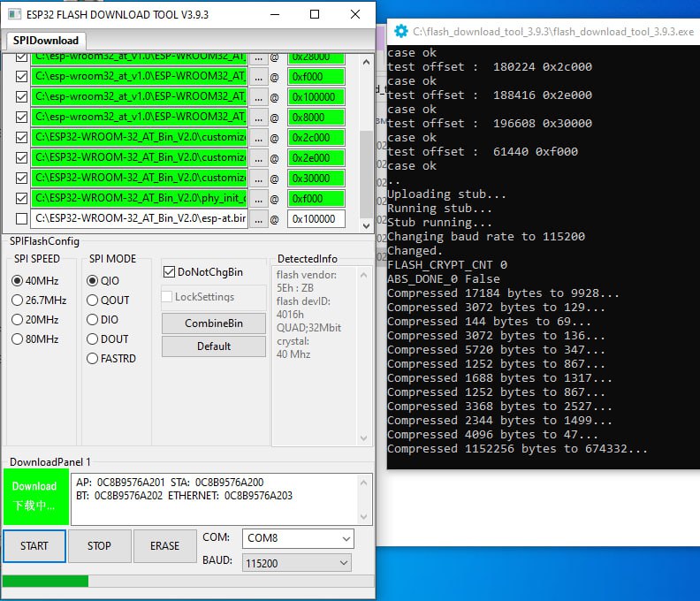Click the file list scrollbar up arrow
The height and width of the screenshot is (601, 700).
tap(366, 62)
